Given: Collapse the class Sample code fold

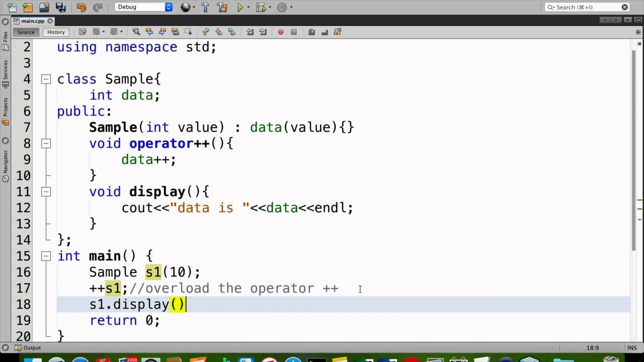Looking at the screenshot, I should 46,79.
